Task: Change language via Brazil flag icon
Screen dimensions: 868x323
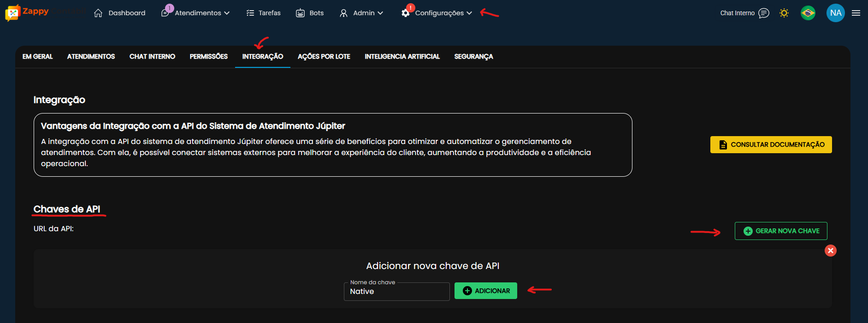Action: pos(808,13)
